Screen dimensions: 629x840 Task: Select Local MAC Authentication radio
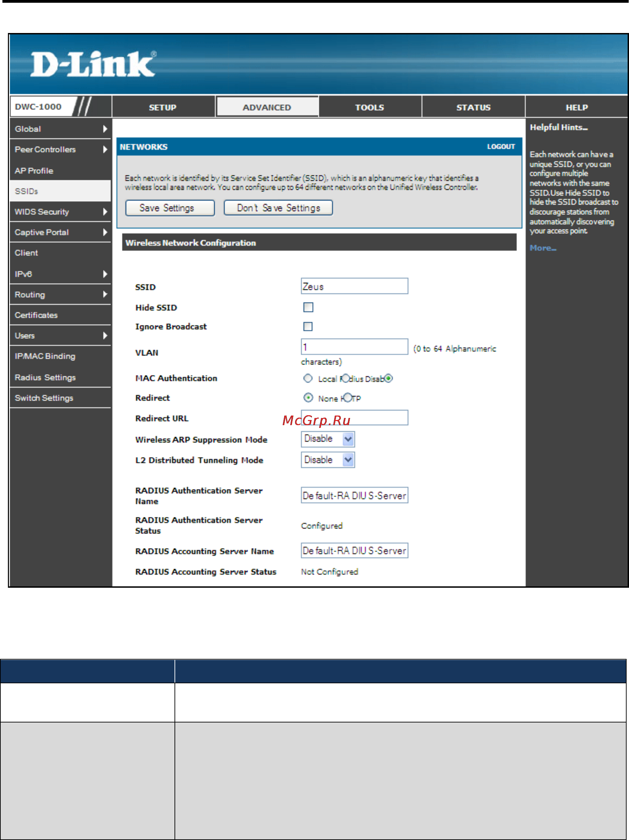308,378
